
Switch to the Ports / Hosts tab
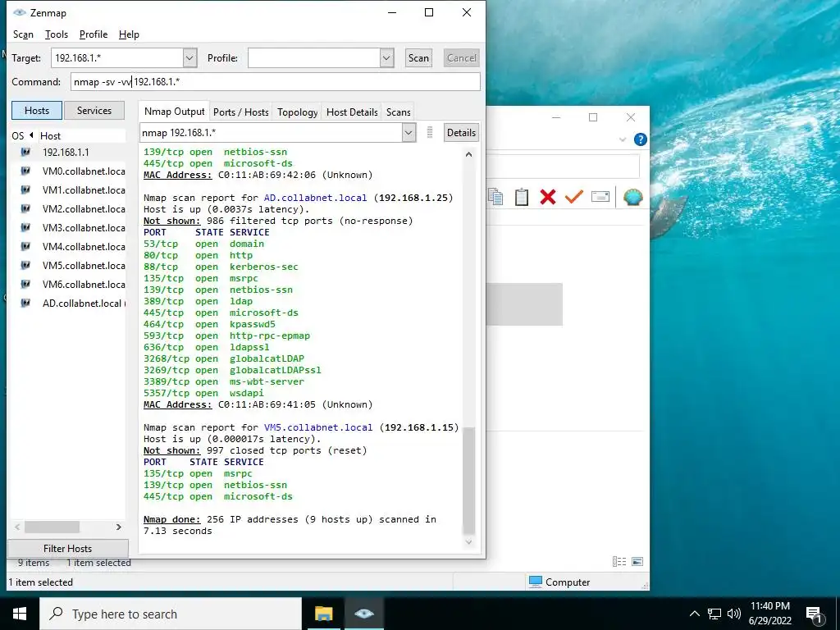[x=241, y=112]
